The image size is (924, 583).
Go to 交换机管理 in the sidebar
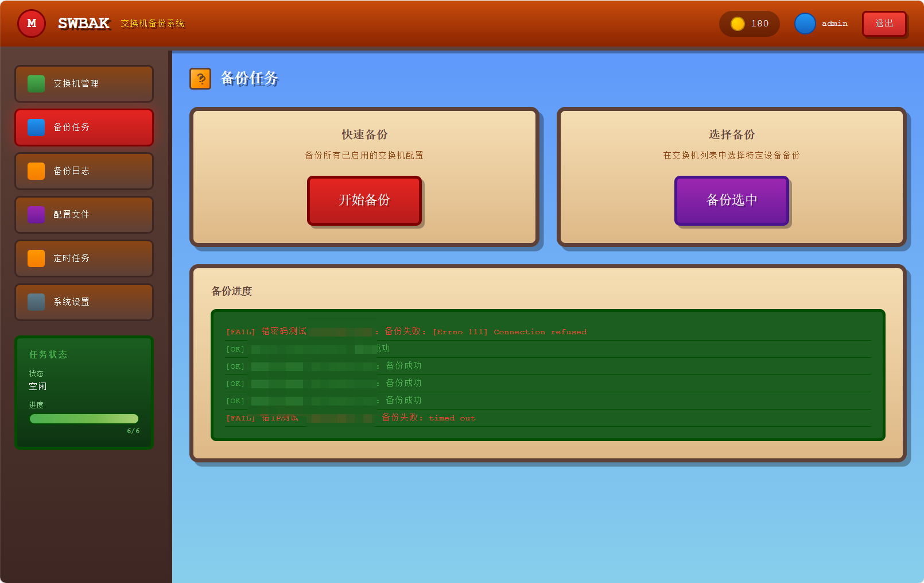click(84, 84)
